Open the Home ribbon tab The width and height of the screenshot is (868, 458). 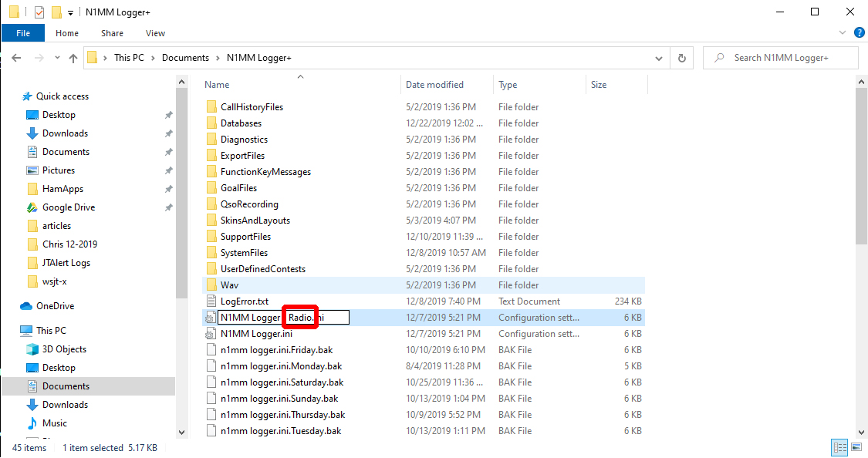(x=67, y=33)
